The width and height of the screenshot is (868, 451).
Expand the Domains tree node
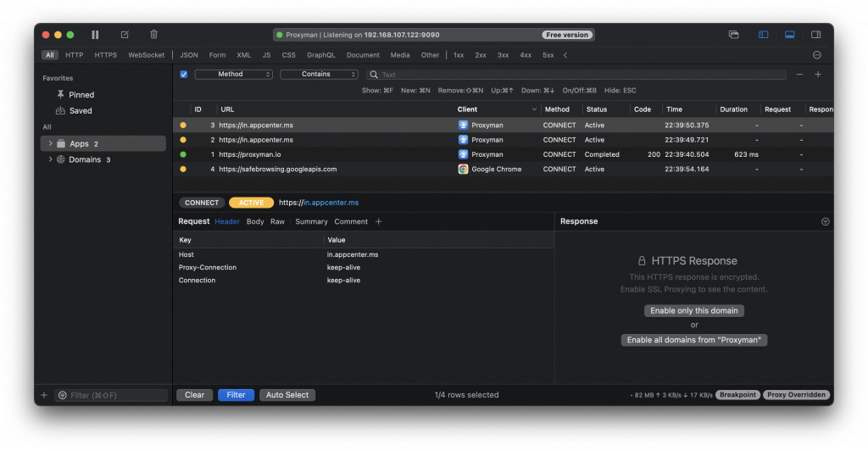tap(50, 159)
